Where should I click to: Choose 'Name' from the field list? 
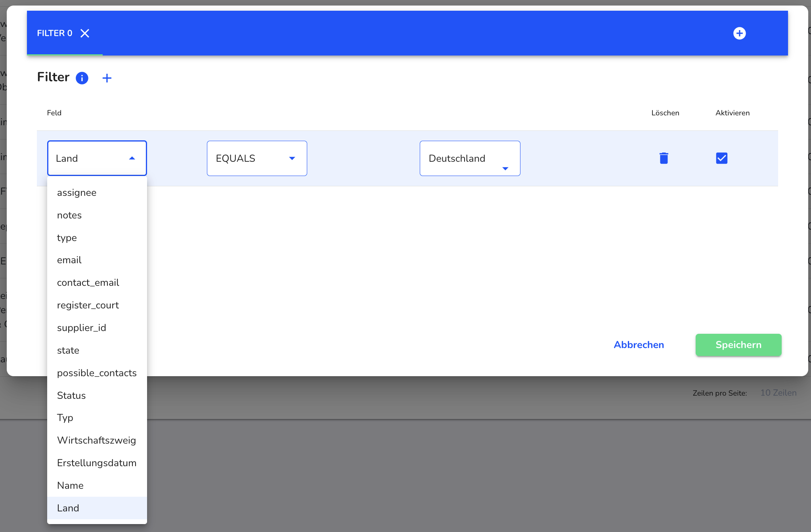click(97, 486)
